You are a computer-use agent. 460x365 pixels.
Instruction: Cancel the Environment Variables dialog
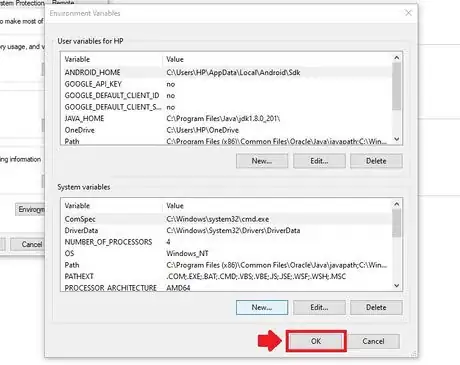point(373,341)
